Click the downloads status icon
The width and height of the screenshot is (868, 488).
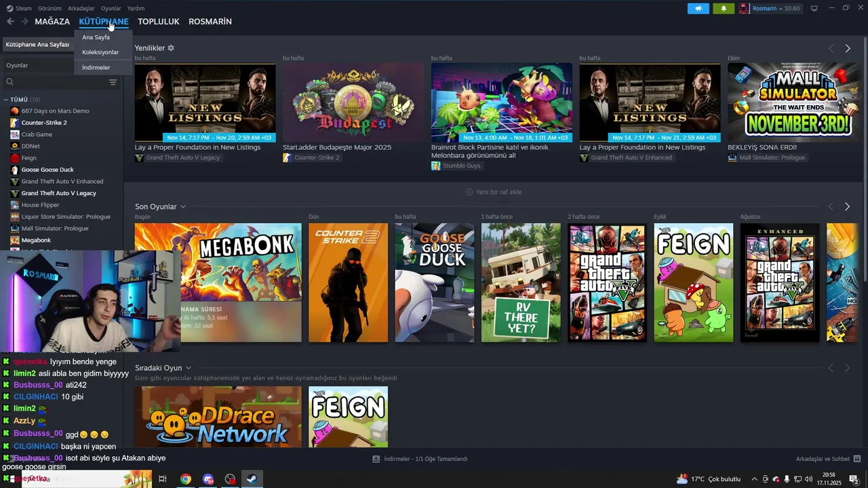[376, 459]
